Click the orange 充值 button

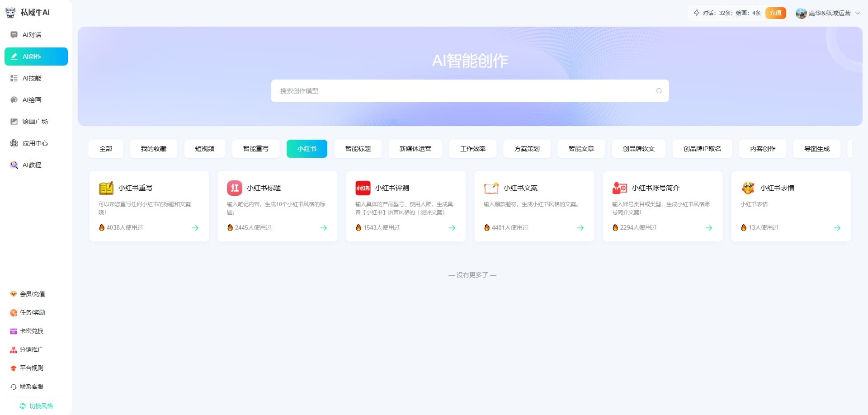(x=776, y=13)
